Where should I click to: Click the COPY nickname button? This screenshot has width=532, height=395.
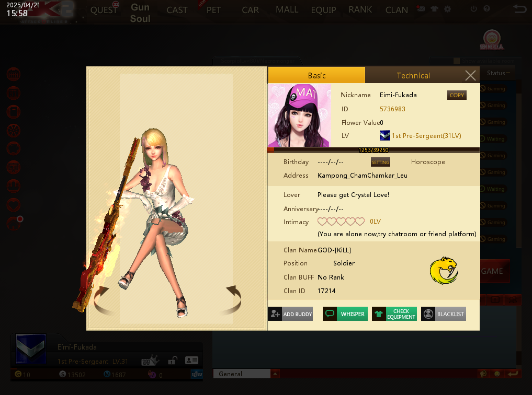tap(456, 95)
